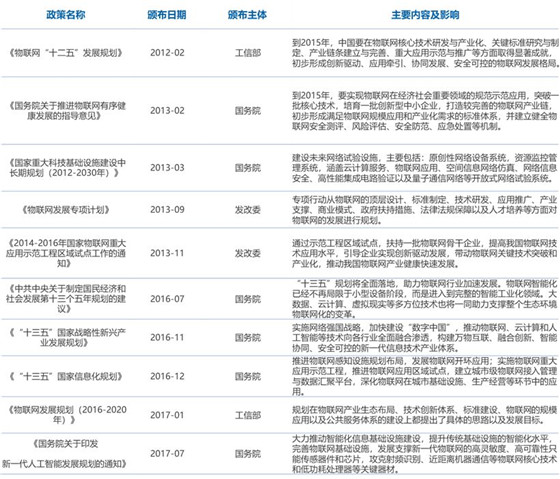Click date cell 2016-12
Image resolution: width=560 pixels, height=479 pixels.
tap(167, 376)
